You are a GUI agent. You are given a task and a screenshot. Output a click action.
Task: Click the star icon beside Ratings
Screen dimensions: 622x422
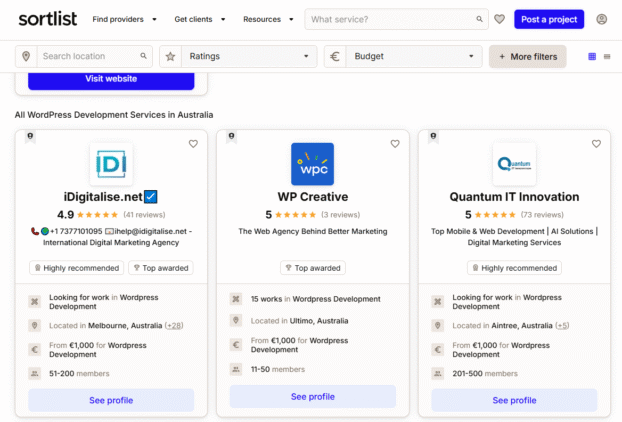coord(171,56)
